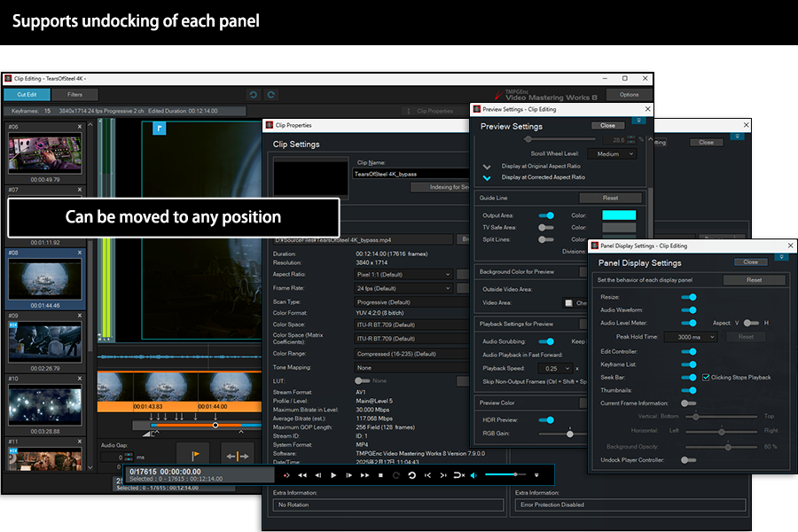Toggle the LUT switch in Clip Properties
Viewport: 798px width, 532px height.
pyautogui.click(x=363, y=380)
